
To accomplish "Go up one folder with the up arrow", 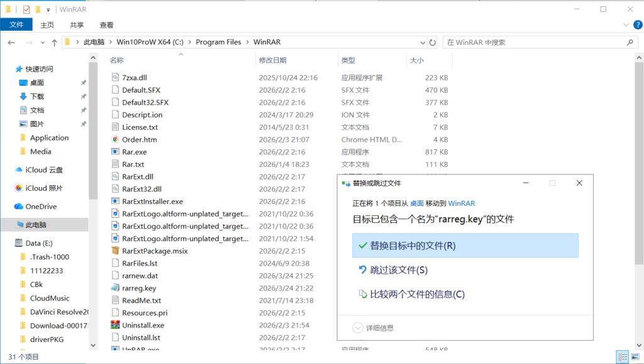I will [x=53, y=42].
